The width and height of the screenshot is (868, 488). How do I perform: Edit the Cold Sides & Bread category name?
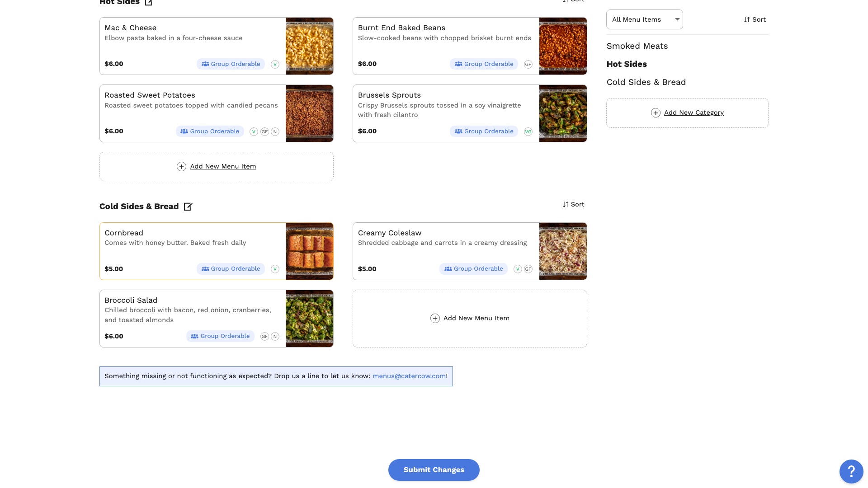(188, 206)
